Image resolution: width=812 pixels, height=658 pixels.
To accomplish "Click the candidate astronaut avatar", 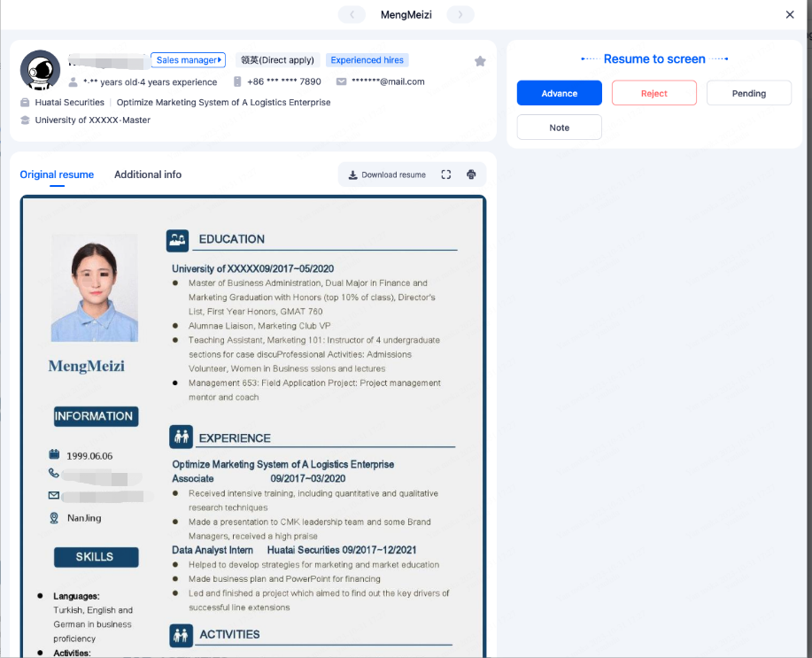I will click(41, 70).
